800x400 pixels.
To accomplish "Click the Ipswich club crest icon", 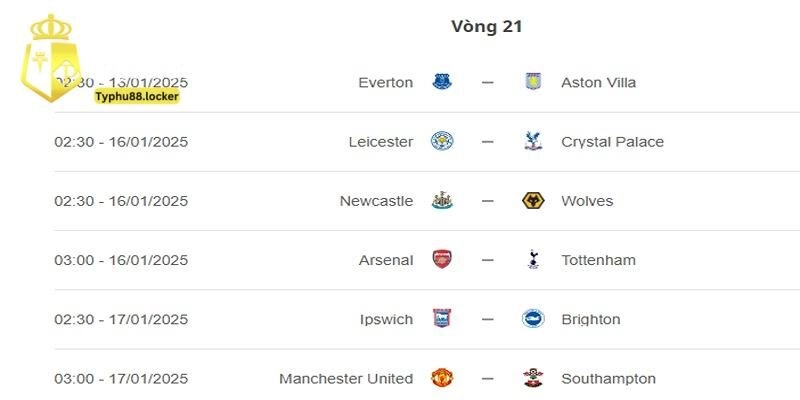I will [442, 319].
